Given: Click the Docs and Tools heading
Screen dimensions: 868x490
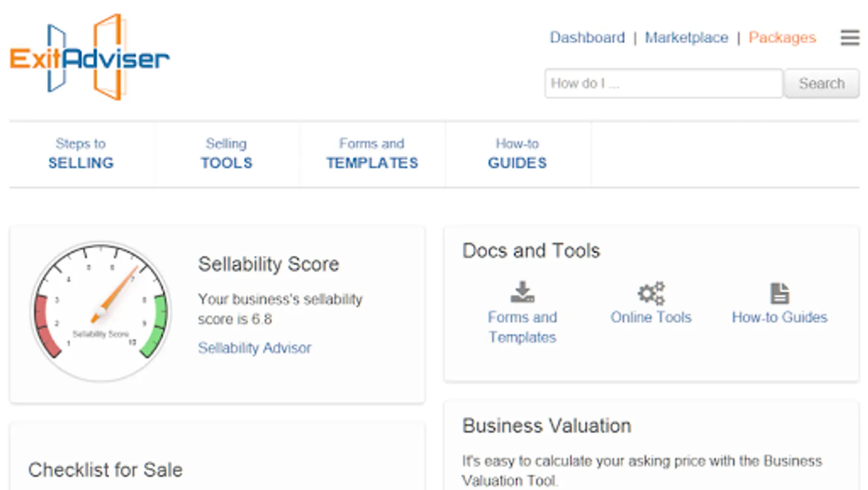Looking at the screenshot, I should 531,251.
